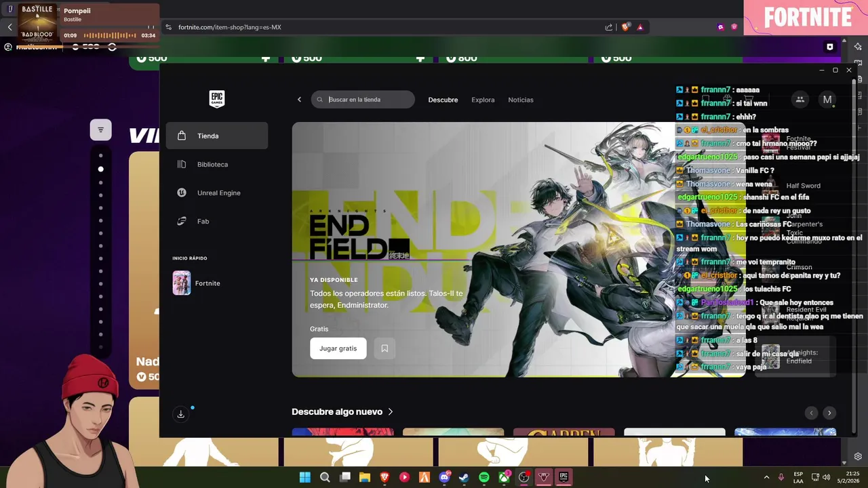Open Steam from the taskbar
This screenshot has width=868, height=488.
tap(464, 477)
